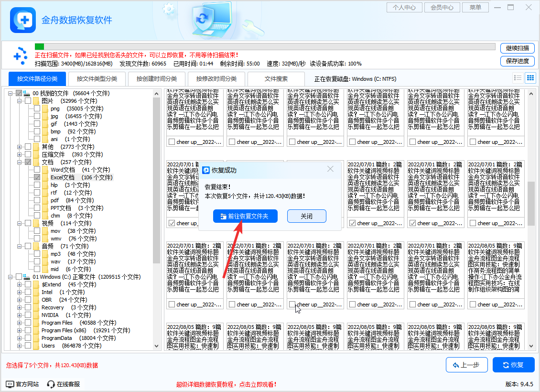Open the 按文件路径分类 tab
540x392 pixels.
37,79
